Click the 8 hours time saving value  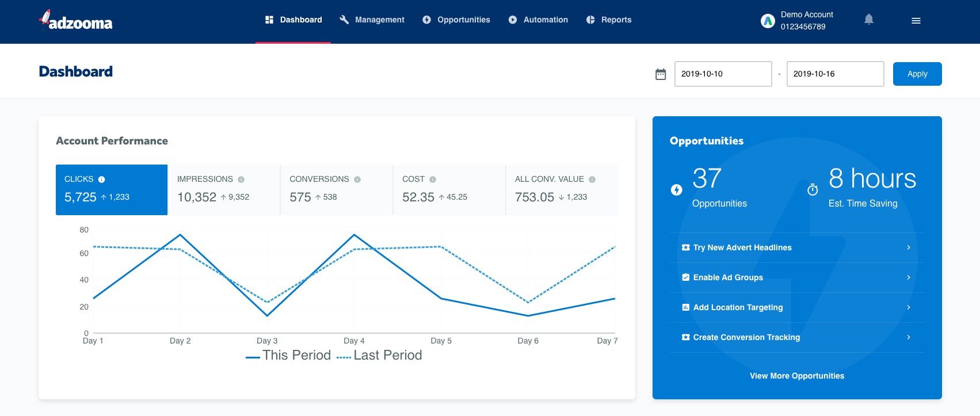(872, 179)
